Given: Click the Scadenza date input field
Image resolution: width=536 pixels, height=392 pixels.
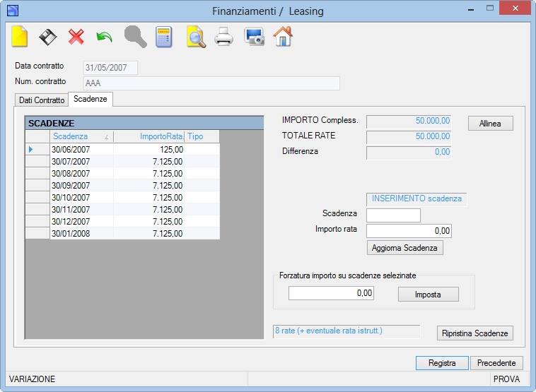Looking at the screenshot, I should tap(393, 215).
